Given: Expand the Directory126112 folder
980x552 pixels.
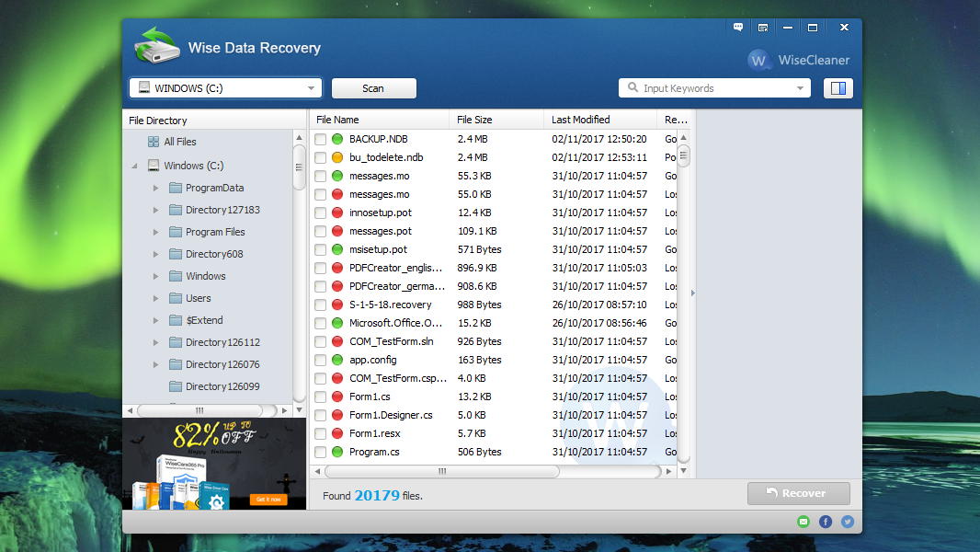Looking at the screenshot, I should pyautogui.click(x=155, y=342).
